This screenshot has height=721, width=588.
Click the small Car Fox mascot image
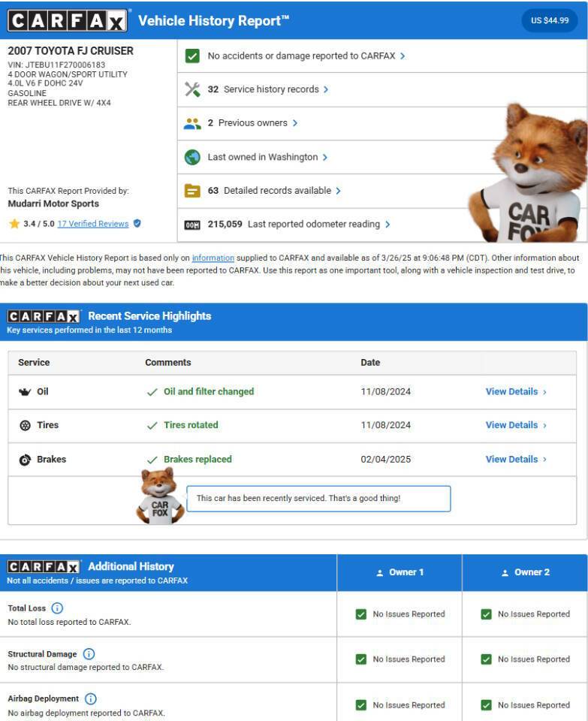point(160,496)
